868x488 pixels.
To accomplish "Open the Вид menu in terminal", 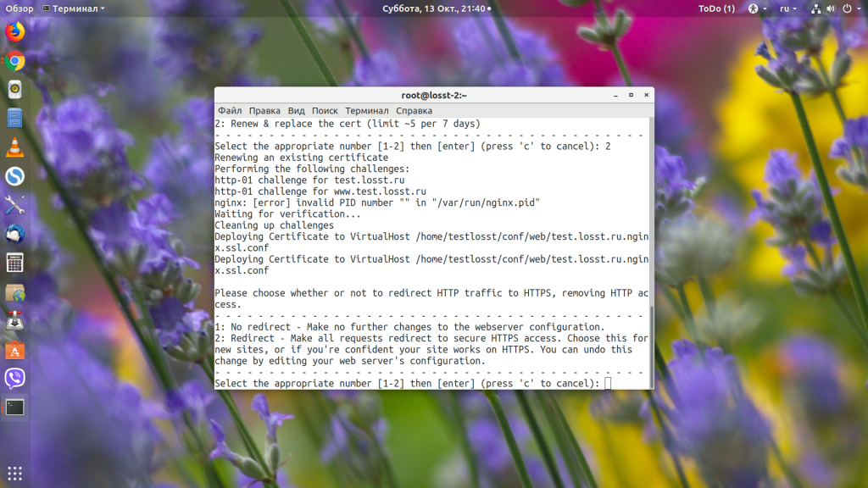I will 296,110.
